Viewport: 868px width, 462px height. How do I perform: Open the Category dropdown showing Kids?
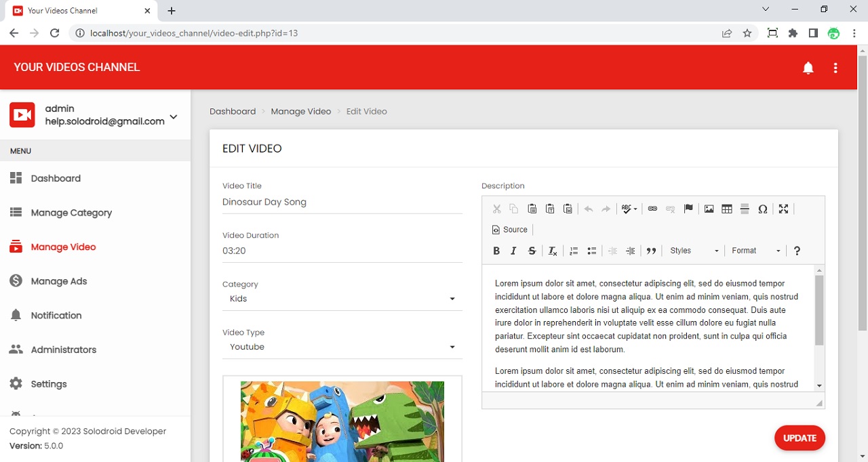[342, 299]
